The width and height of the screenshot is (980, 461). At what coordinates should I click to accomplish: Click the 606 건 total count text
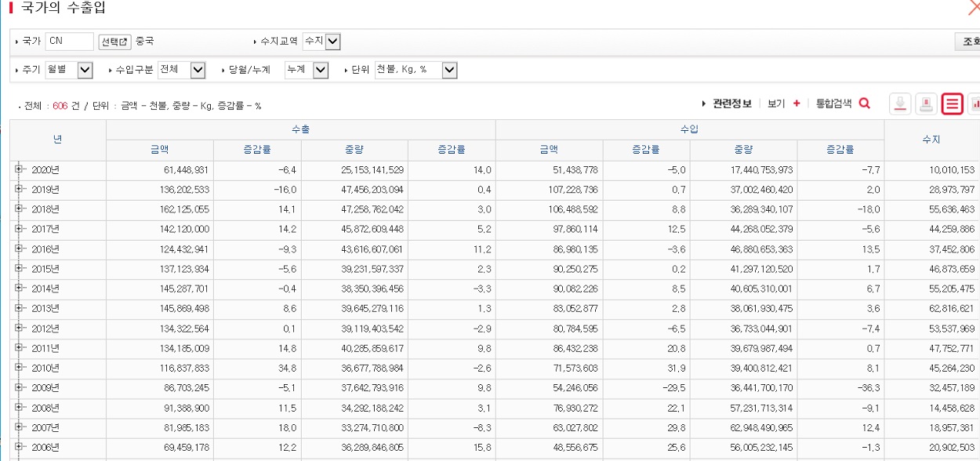(x=66, y=106)
